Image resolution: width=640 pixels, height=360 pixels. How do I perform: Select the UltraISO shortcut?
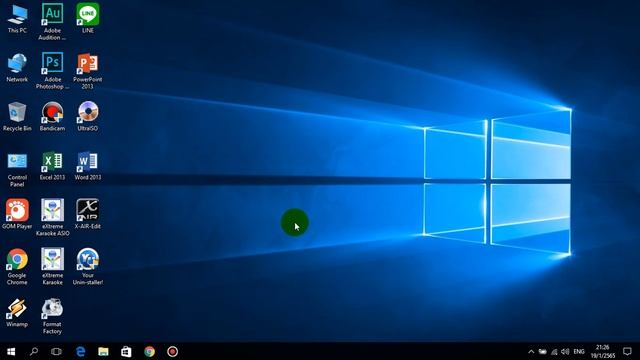coord(88,117)
